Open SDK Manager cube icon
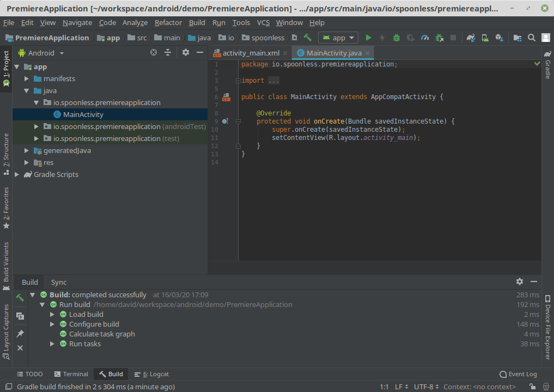The image size is (554, 392). [499, 38]
